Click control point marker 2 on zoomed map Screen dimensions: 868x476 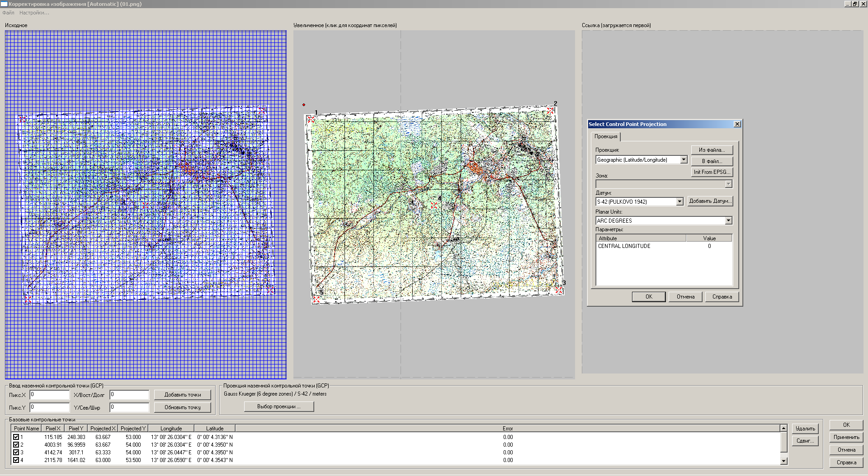point(550,111)
